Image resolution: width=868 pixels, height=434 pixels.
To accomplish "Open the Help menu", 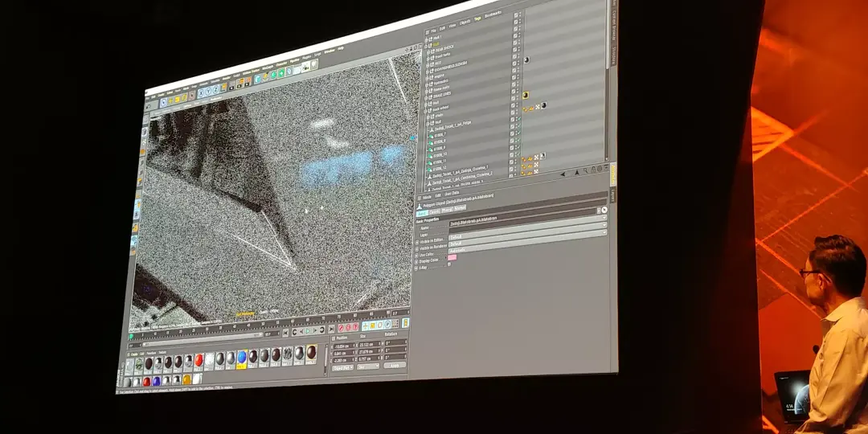I will coord(341,48).
